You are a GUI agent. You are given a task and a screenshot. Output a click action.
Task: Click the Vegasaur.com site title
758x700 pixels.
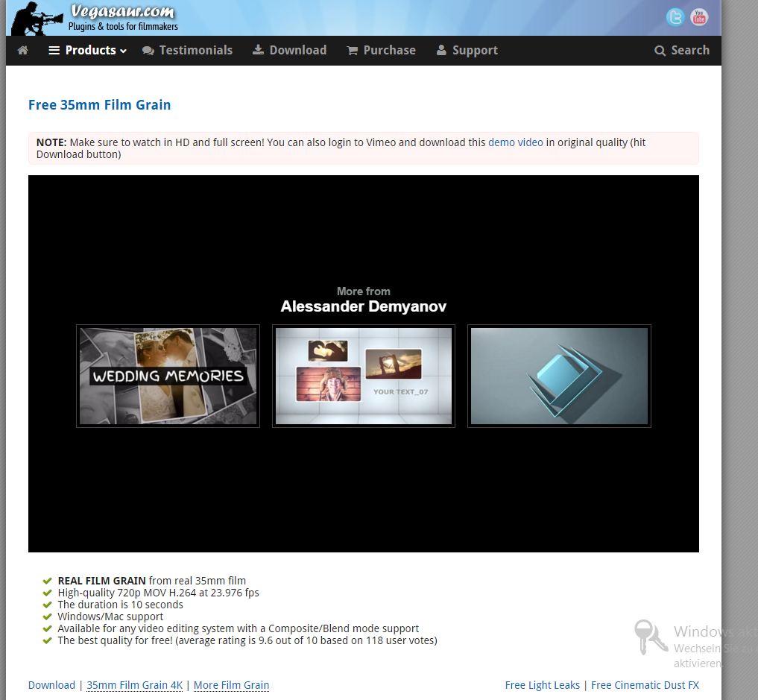tap(122, 11)
